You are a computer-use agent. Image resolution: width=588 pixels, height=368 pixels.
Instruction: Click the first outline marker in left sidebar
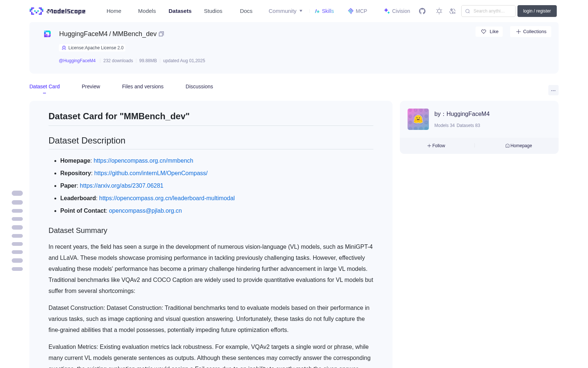(x=17, y=193)
